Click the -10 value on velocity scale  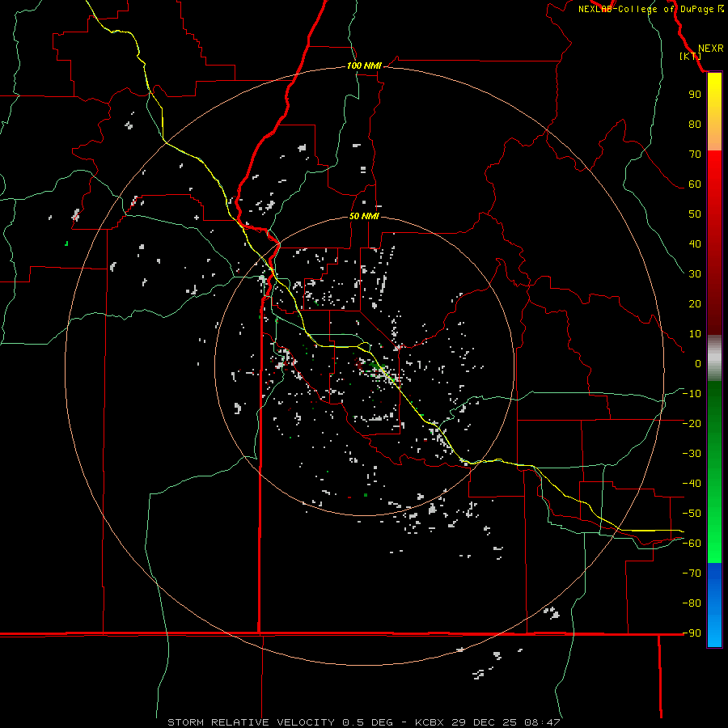click(x=692, y=394)
